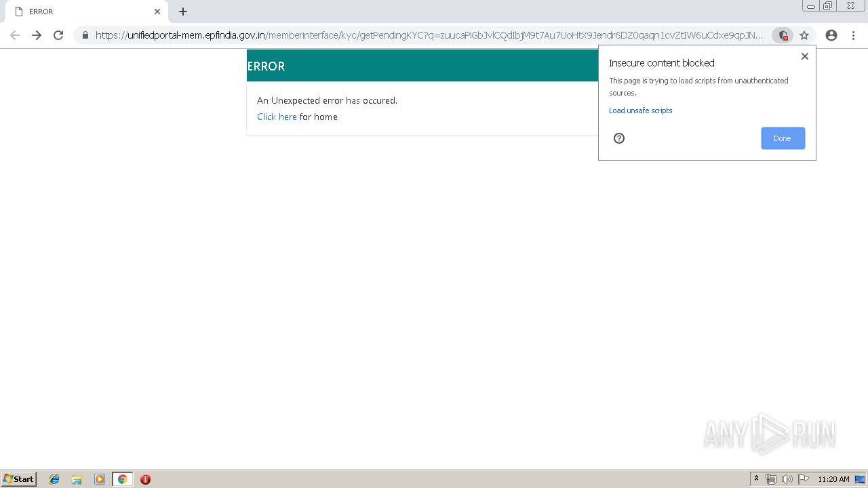Viewport: 868px width, 488px height.
Task: Open a new browser tab
Action: click(x=183, y=12)
